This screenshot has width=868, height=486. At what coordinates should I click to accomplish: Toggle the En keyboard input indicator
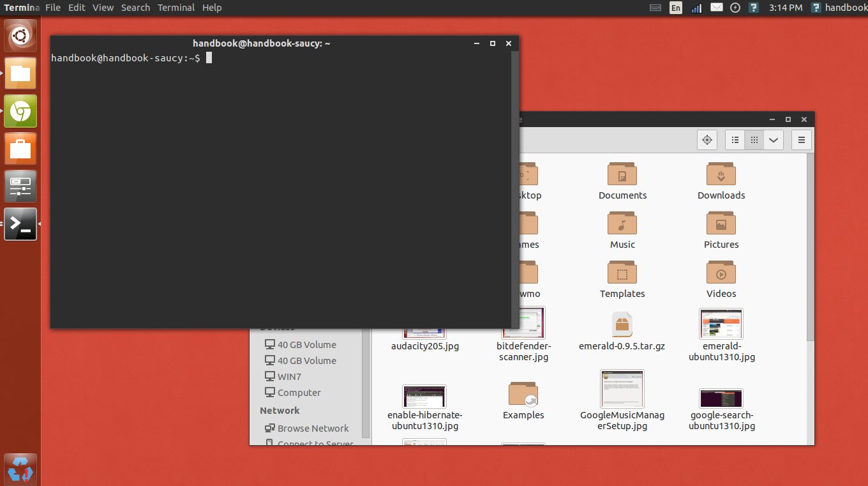click(x=675, y=8)
